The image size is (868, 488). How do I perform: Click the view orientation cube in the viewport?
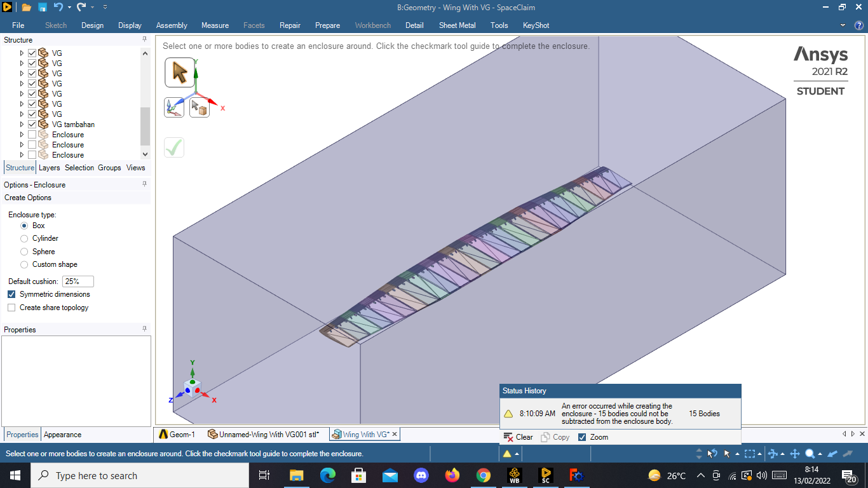pyautogui.click(x=193, y=388)
